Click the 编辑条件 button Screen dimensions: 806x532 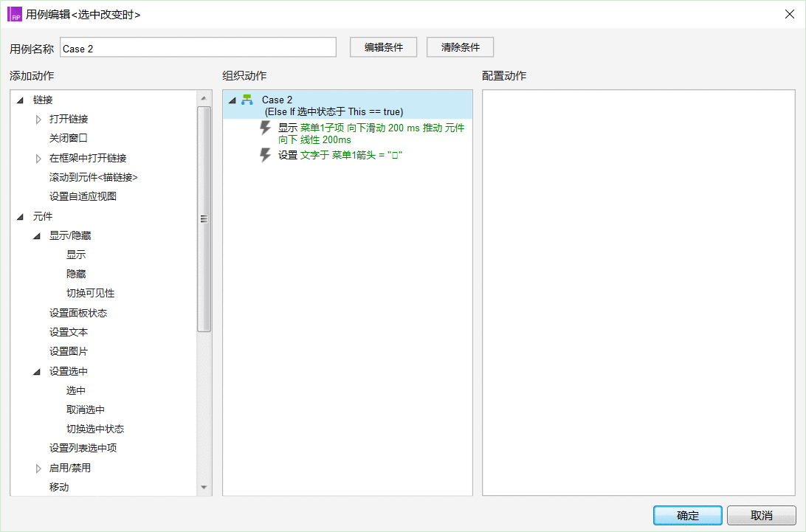coord(384,47)
